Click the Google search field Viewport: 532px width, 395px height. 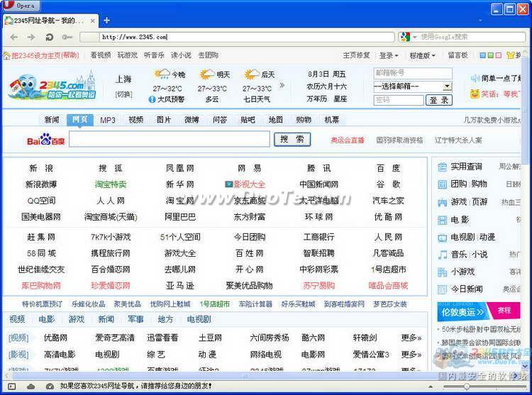pyautogui.click(x=472, y=37)
